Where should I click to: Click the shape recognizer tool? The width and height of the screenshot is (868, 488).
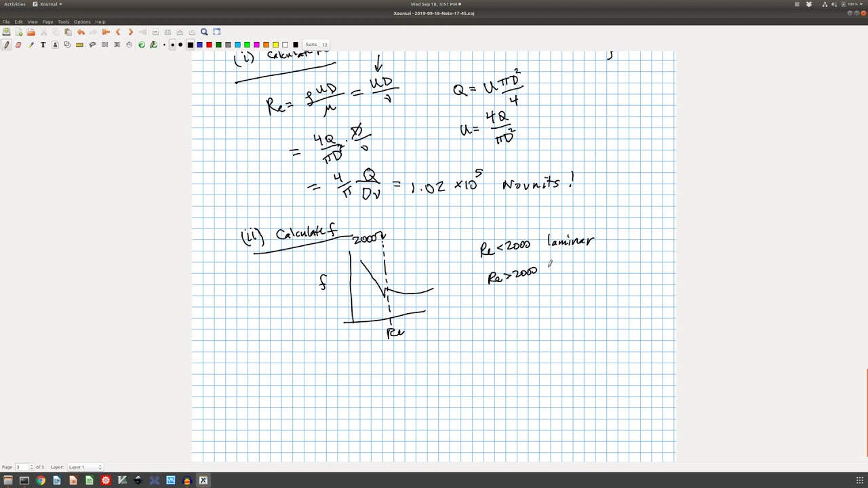[x=67, y=45]
